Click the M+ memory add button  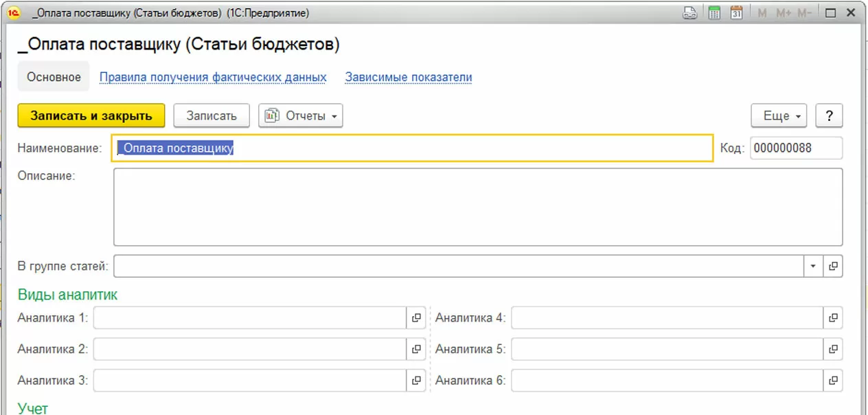click(784, 13)
